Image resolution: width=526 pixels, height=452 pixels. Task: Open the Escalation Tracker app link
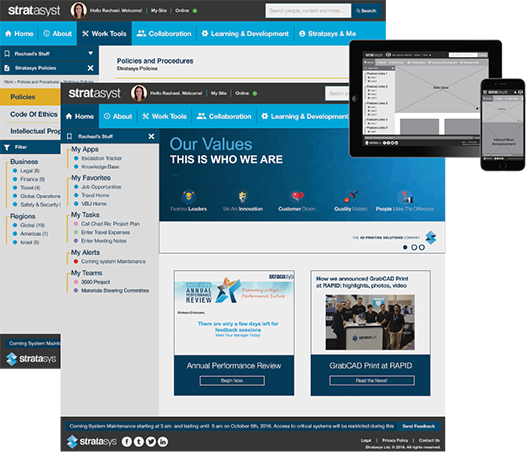pos(102,158)
